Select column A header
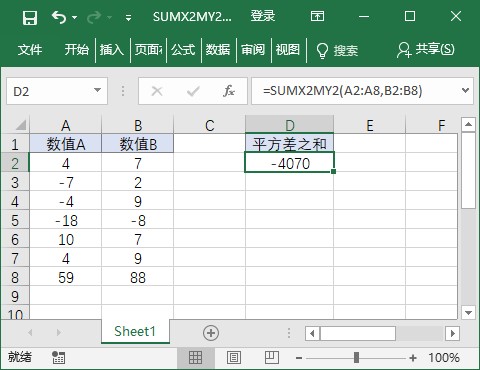This screenshot has height=370, width=480. [x=66, y=125]
